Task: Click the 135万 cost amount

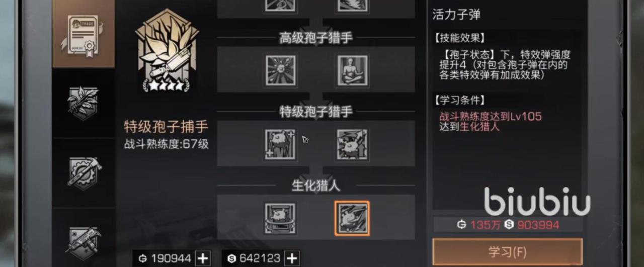Action: pos(486,225)
